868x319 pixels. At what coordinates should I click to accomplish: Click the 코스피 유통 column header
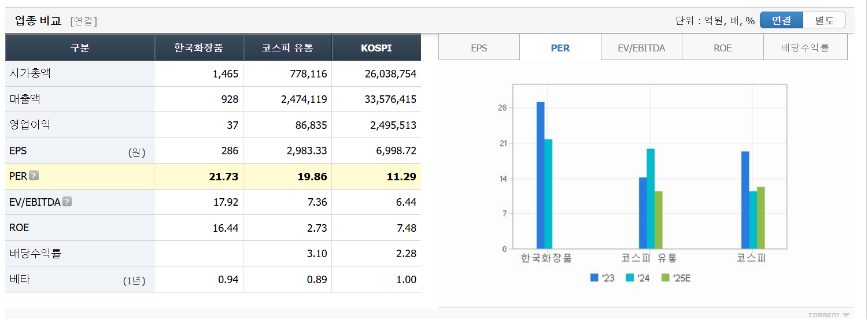tap(287, 48)
